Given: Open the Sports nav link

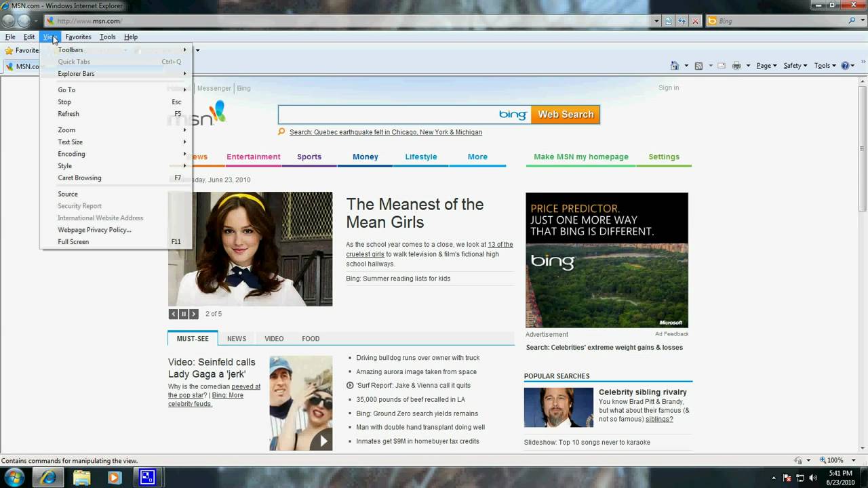Looking at the screenshot, I should (309, 157).
